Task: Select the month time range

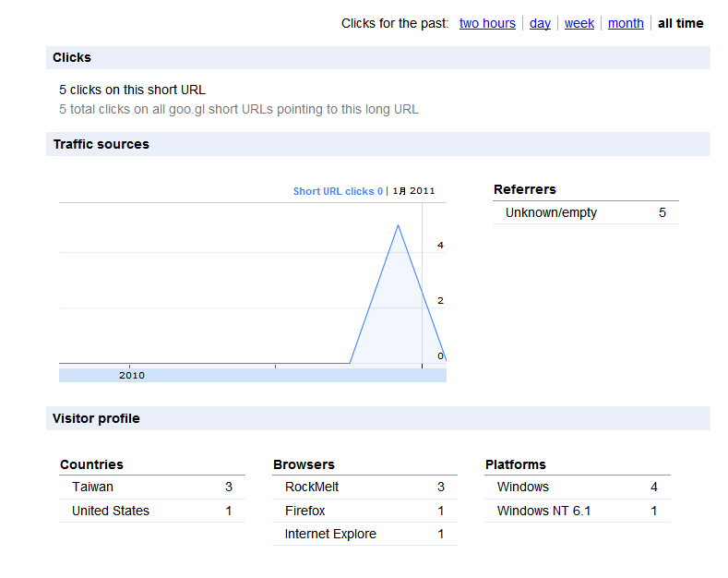Action: tap(626, 23)
